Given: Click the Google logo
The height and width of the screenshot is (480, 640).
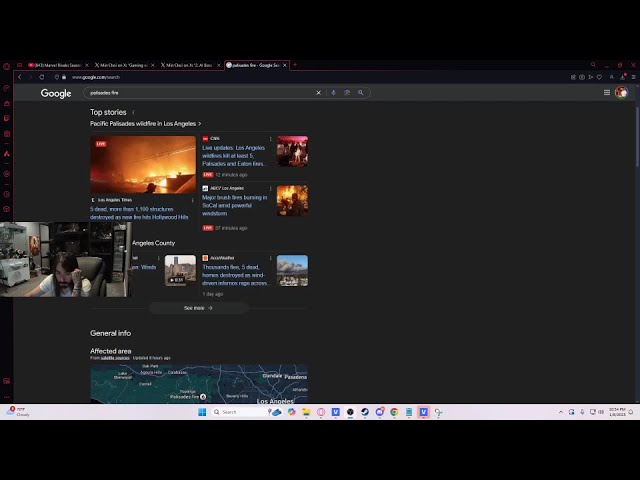Looking at the screenshot, I should point(56,93).
